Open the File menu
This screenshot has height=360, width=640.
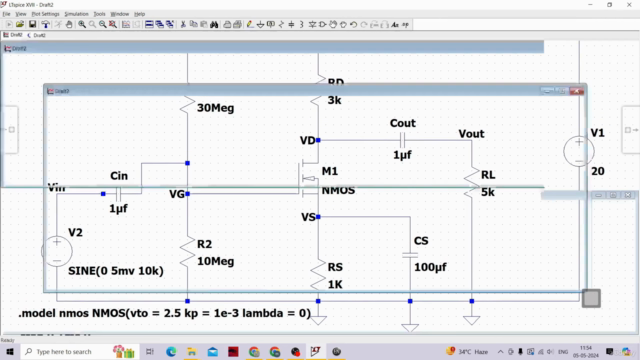click(x=7, y=14)
